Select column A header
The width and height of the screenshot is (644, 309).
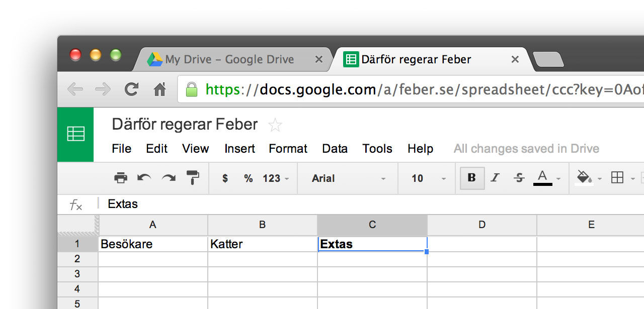tap(153, 225)
